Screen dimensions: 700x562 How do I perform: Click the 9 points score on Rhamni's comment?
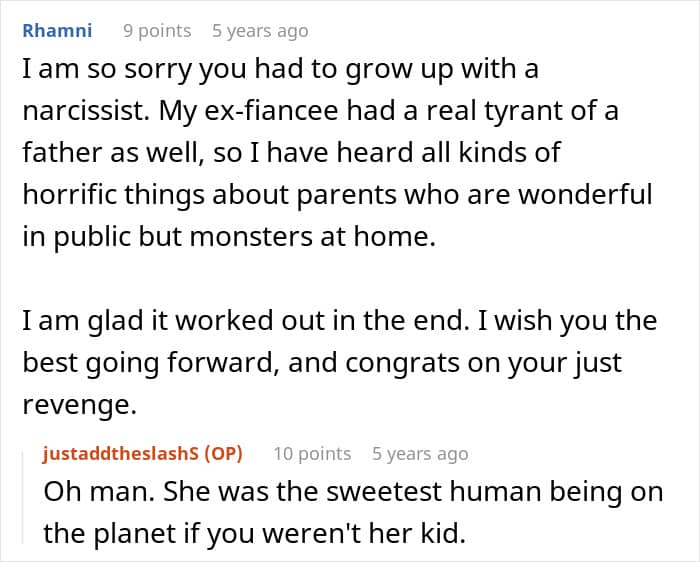(x=157, y=31)
